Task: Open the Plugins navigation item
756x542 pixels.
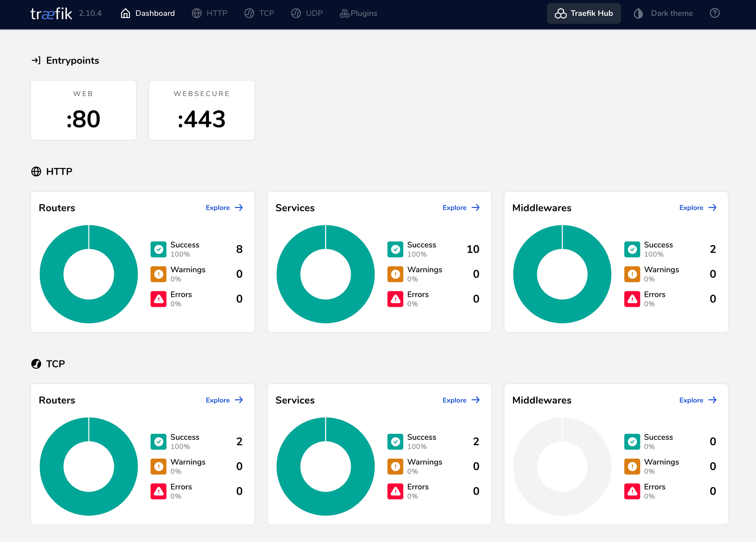Action: [x=358, y=13]
